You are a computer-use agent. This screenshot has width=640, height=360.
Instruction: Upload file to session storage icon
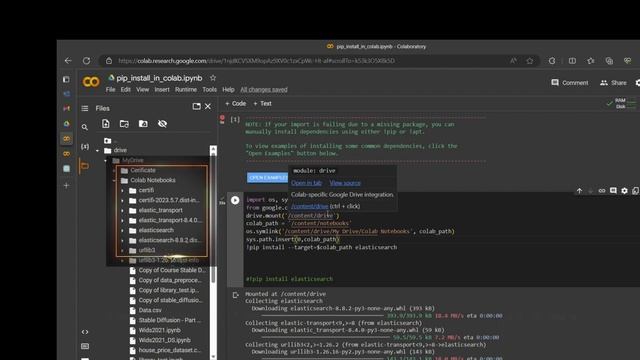click(105, 124)
